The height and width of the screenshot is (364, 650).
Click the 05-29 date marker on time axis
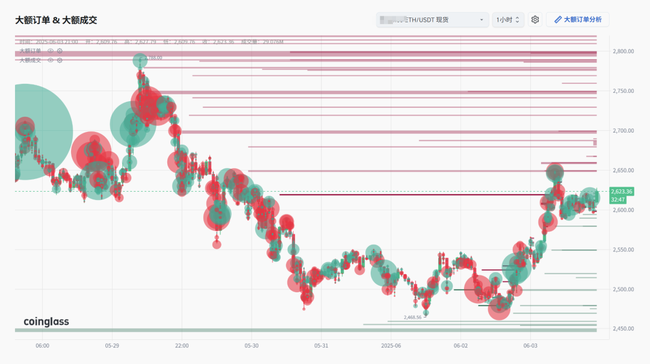pyautogui.click(x=112, y=345)
